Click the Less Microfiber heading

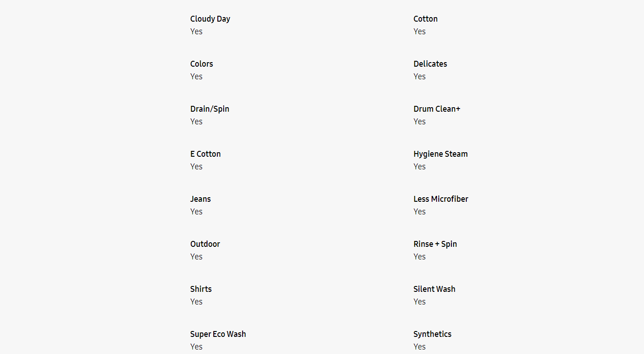441,199
